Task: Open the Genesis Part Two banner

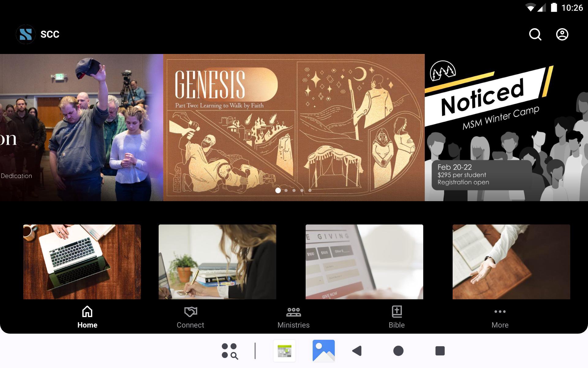Action: (294, 123)
